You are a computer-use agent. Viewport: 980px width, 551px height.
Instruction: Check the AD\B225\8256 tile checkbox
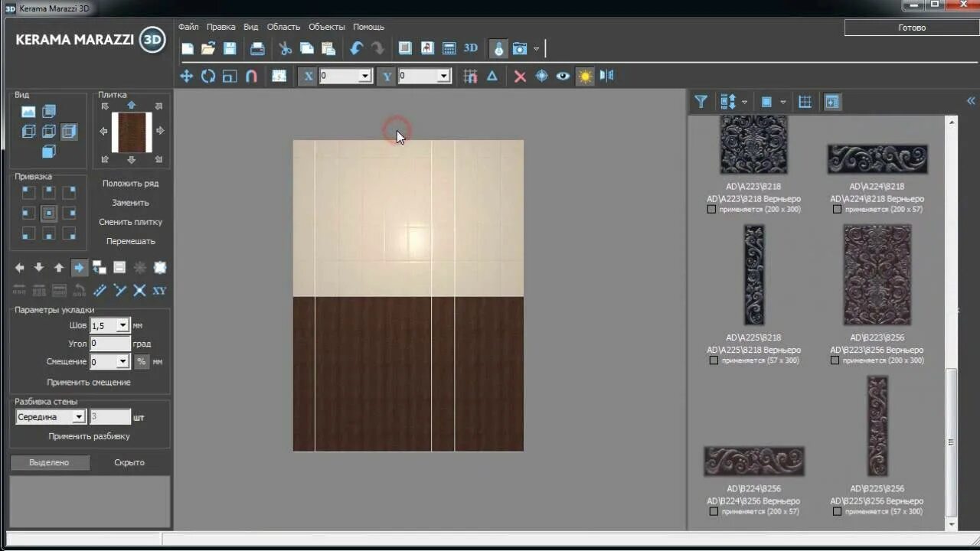coord(836,511)
